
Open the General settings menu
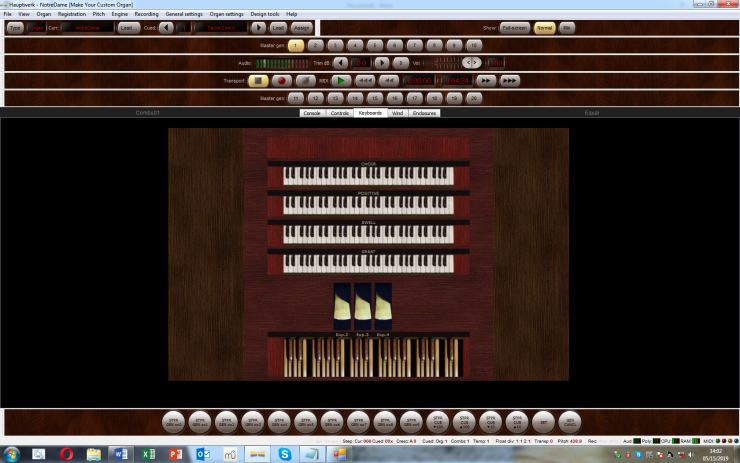click(x=183, y=14)
